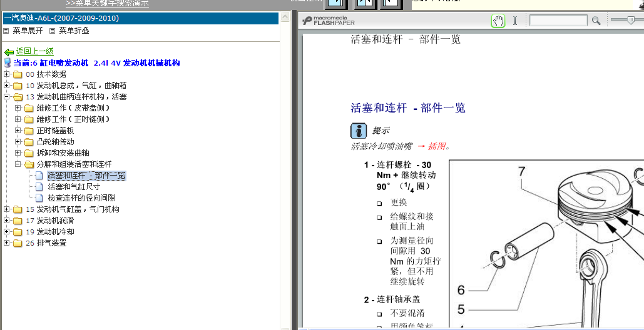Click the folder icon of 维修工作（正时链侧）
Image resolution: width=644 pixels, height=330 pixels.
point(29,119)
